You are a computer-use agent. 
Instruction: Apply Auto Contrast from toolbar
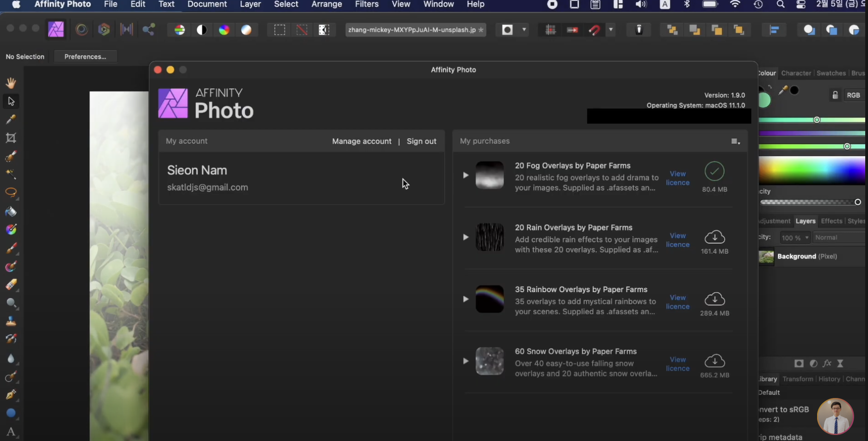(x=202, y=30)
